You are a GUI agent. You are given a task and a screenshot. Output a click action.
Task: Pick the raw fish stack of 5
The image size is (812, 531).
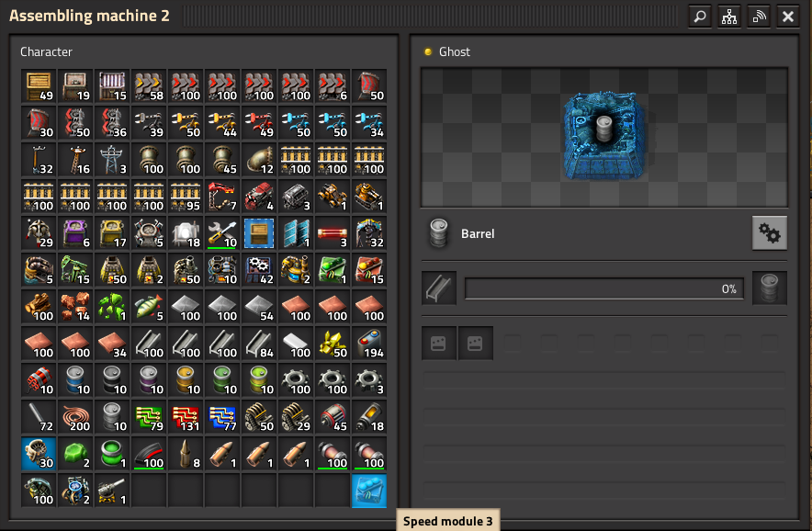pos(149,307)
